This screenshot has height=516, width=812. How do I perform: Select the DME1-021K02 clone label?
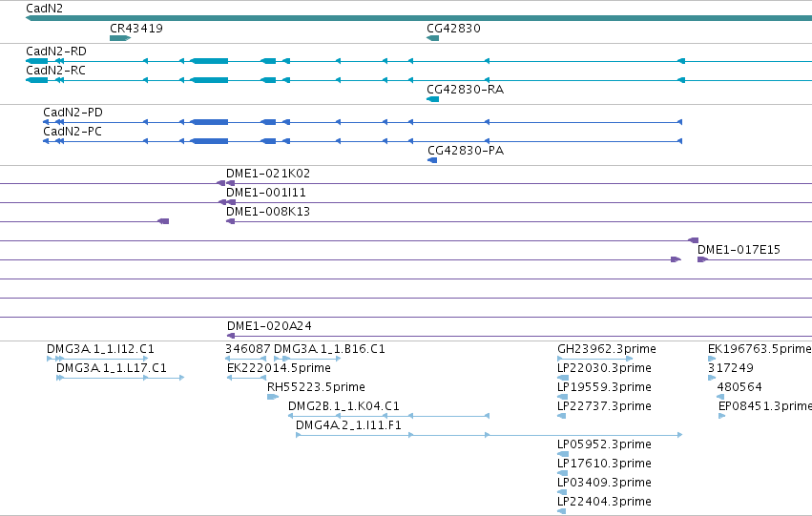click(268, 174)
